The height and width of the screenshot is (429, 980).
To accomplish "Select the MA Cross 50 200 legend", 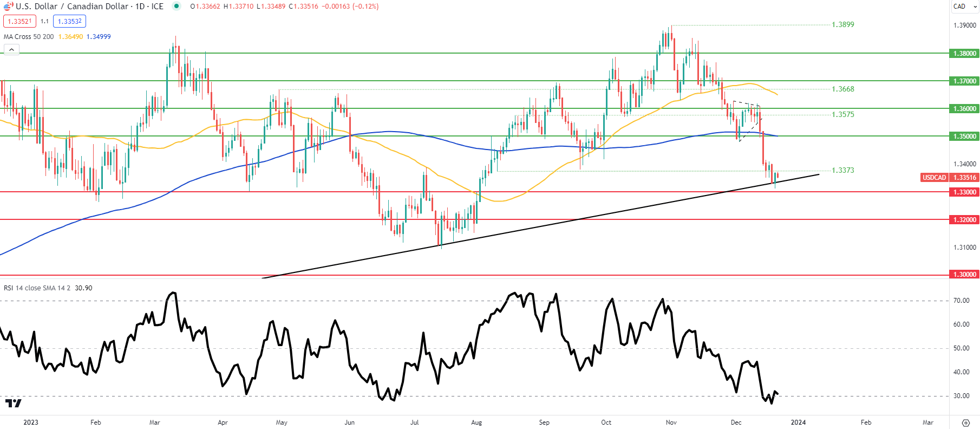I will (29, 37).
